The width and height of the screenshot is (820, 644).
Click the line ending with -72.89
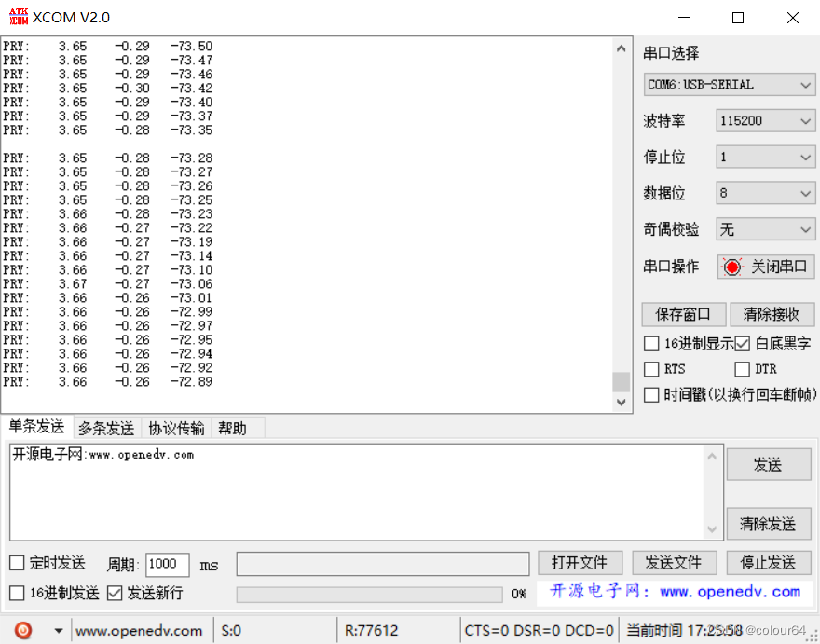tap(108, 382)
